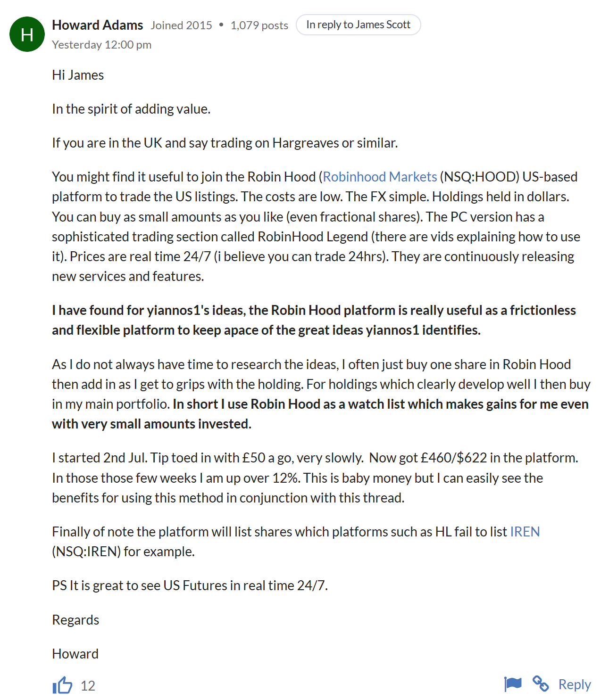Open the IREN stock link
The height and width of the screenshot is (700, 609).
coord(525,532)
